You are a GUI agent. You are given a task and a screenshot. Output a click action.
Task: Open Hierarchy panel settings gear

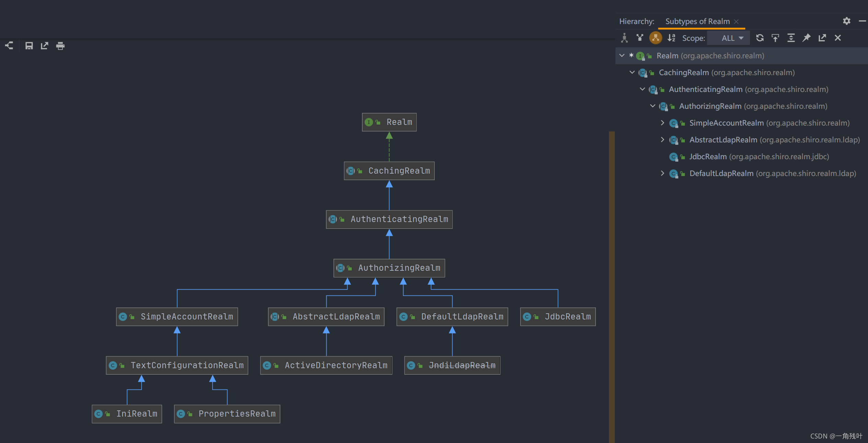(x=846, y=21)
